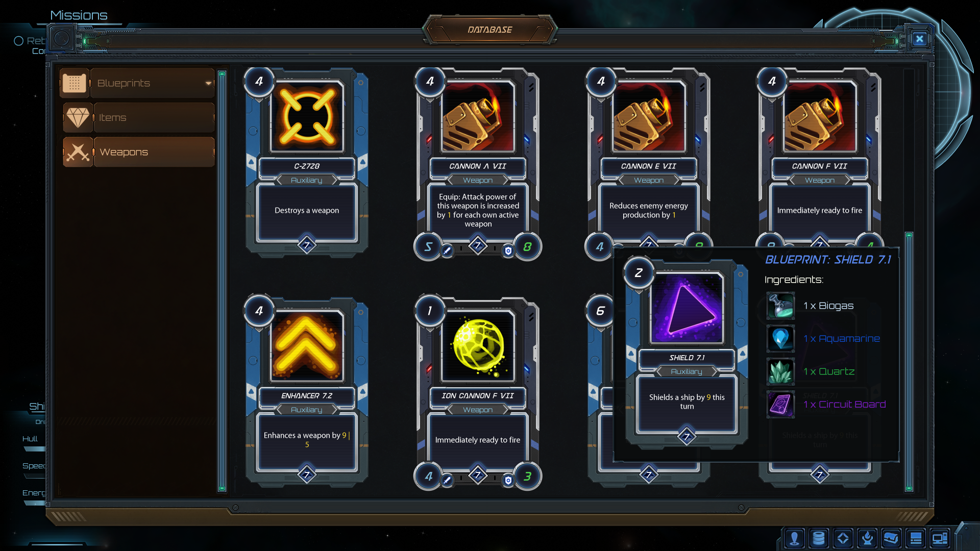
Task: Select the Items category tab
Action: click(x=139, y=117)
